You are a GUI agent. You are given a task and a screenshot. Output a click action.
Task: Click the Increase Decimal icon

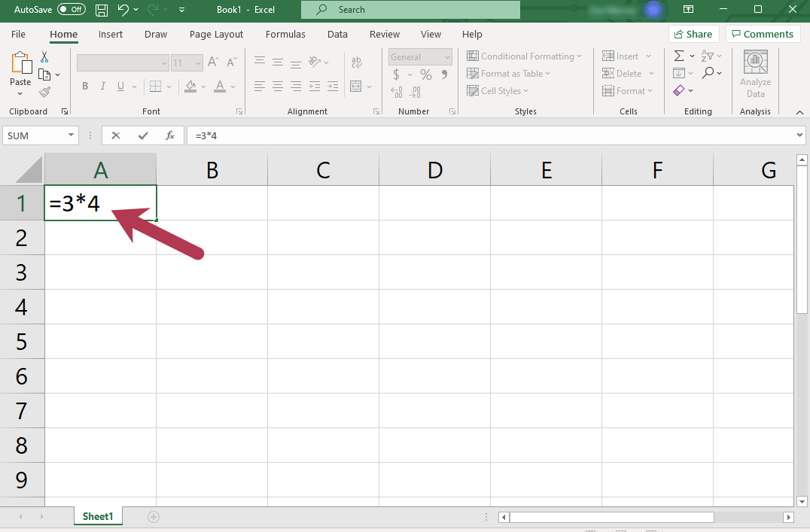coord(396,93)
